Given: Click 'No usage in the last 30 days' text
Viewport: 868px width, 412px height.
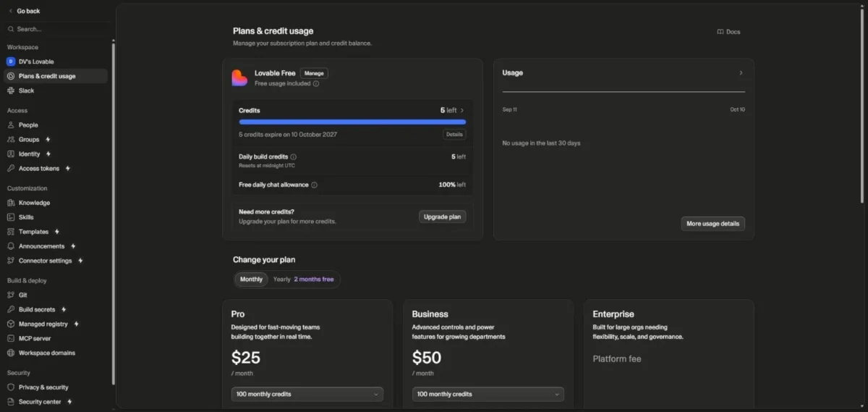Looking at the screenshot, I should [541, 143].
